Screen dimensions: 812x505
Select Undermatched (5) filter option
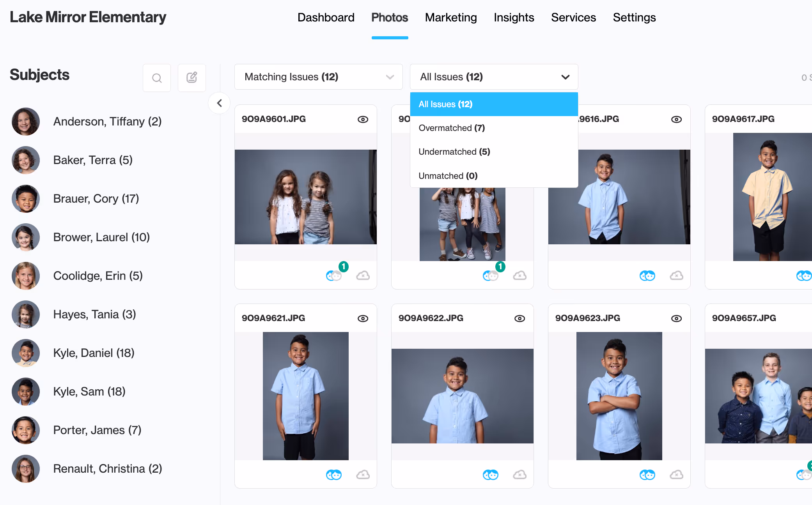pos(454,152)
